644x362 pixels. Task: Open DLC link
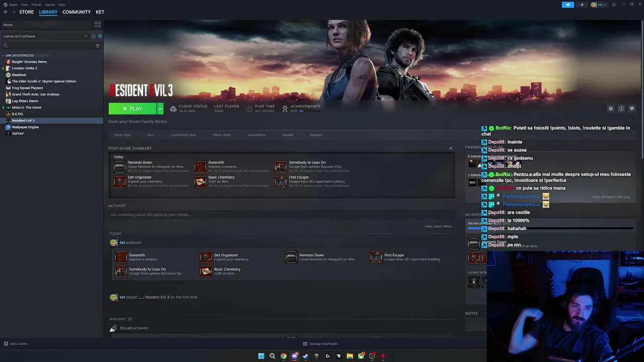tap(150, 135)
